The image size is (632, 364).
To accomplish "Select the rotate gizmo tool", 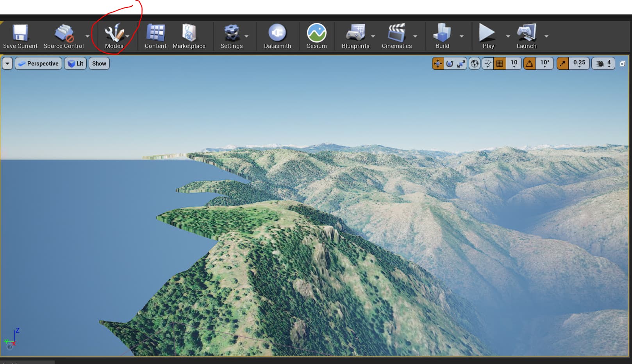I will [450, 64].
